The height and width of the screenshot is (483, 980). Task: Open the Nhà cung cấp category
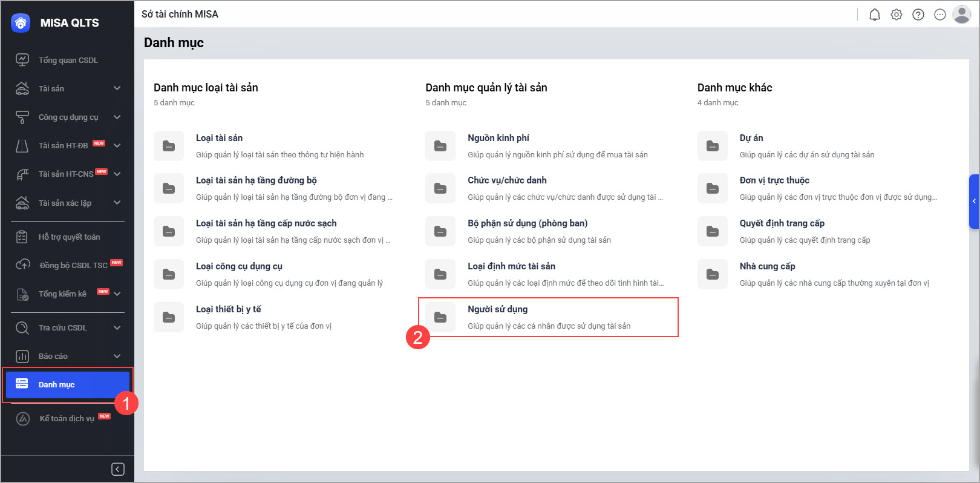[x=767, y=266]
